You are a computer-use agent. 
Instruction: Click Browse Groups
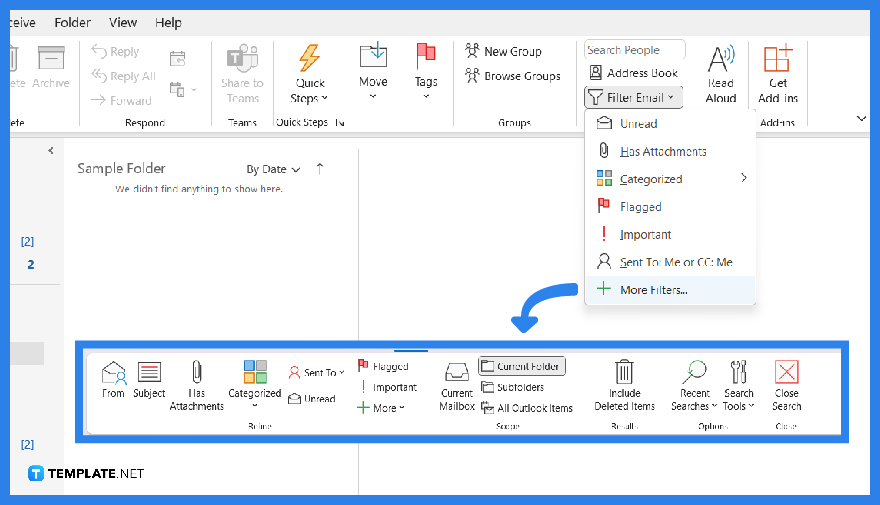point(513,76)
